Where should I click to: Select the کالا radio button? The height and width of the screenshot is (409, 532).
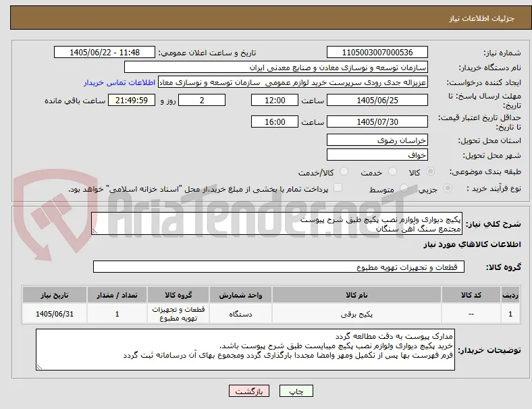pyautogui.click(x=430, y=171)
